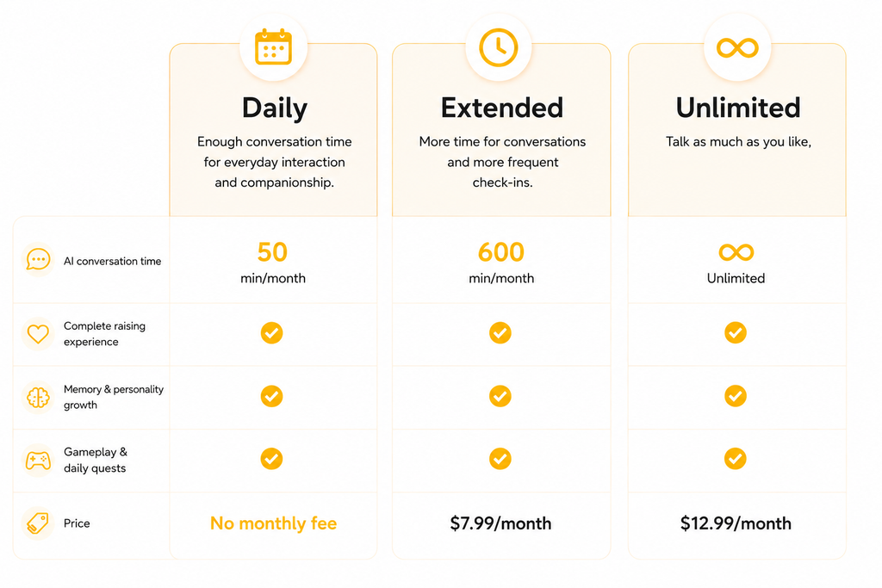Click the chat bubble AI conversation icon
882x588 pixels.
tap(38, 260)
